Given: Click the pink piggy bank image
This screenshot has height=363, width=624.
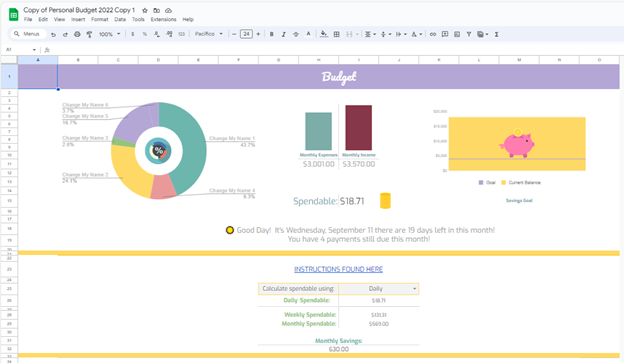Looking at the screenshot, I should pyautogui.click(x=517, y=144).
